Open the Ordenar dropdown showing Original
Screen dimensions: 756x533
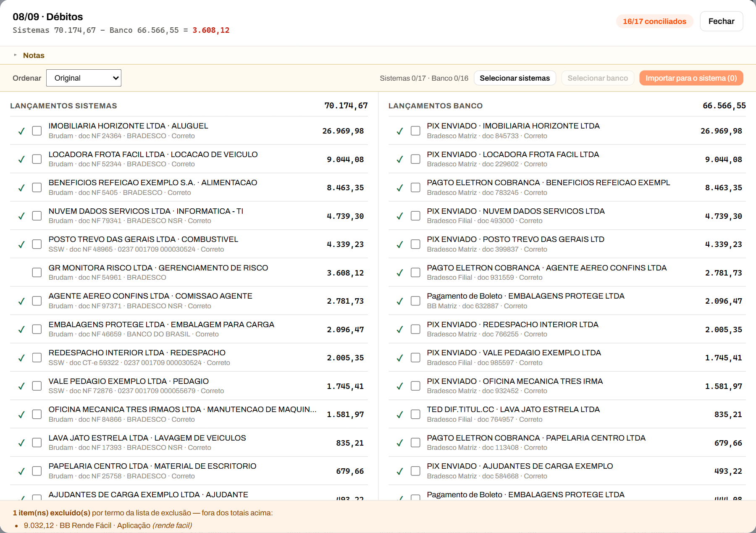coord(84,78)
